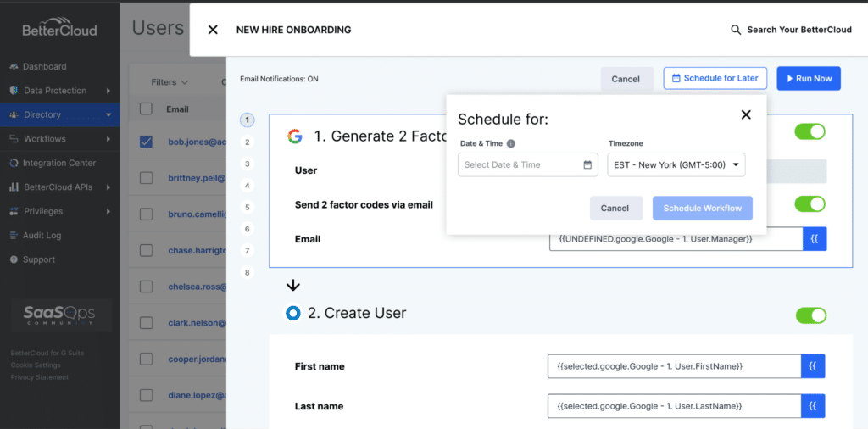Click the Create User step icon
Viewport: 868px width, 429px height.
pos(292,314)
